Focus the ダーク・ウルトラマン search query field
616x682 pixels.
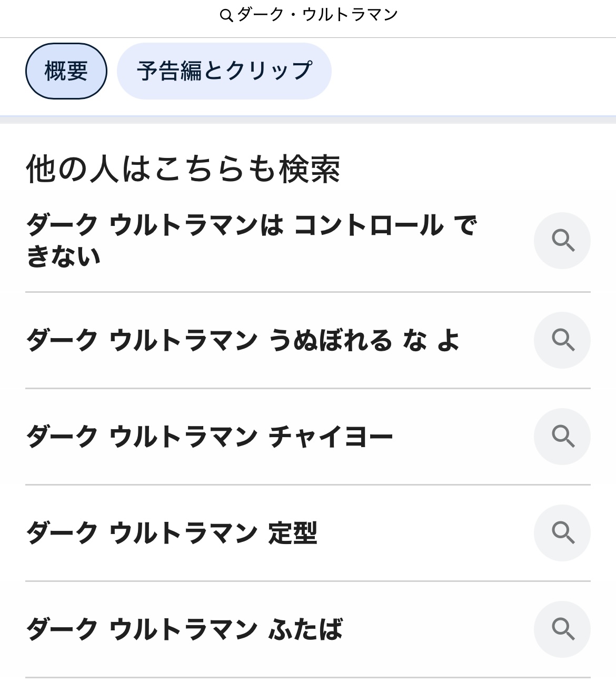[x=317, y=15]
